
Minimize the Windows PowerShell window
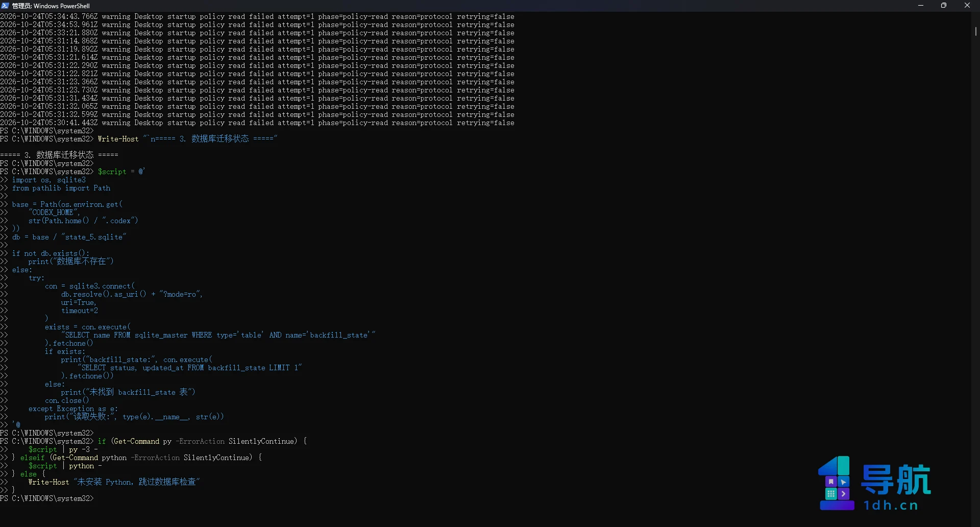click(x=921, y=6)
